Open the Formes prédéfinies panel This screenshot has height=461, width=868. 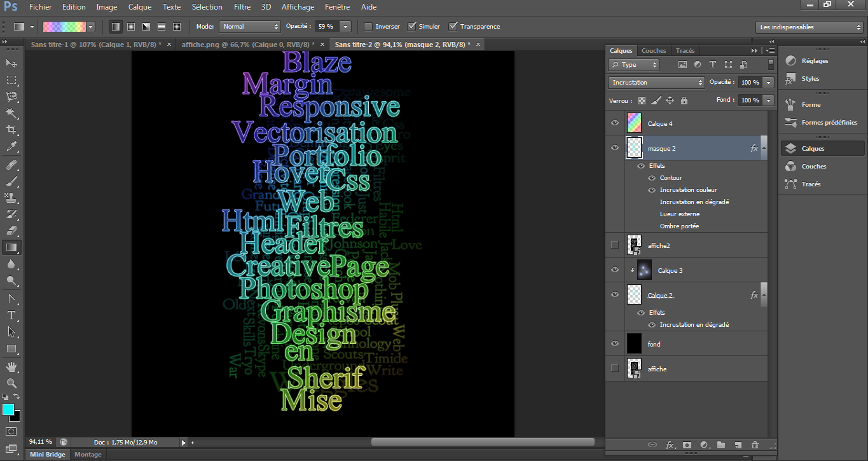click(829, 123)
